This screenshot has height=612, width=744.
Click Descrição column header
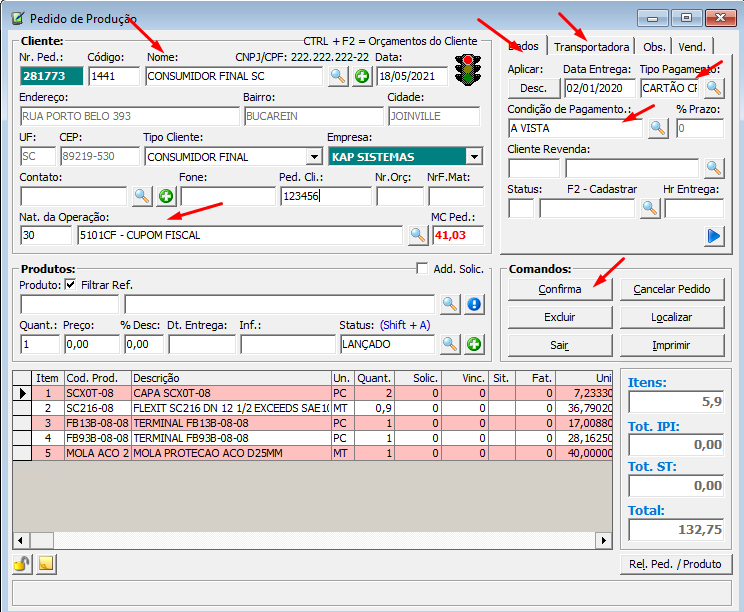coord(232,378)
